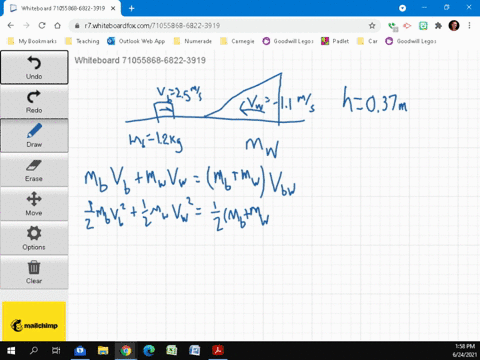Click the green square extension icon

click(x=423, y=25)
